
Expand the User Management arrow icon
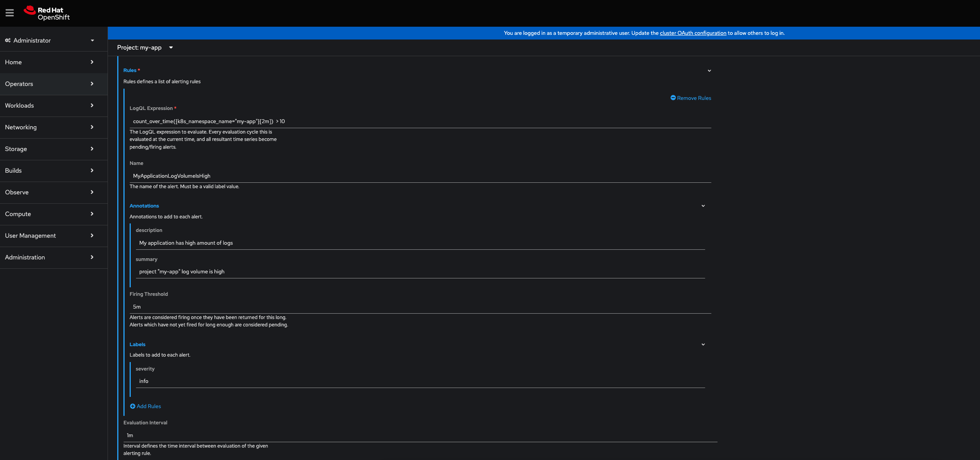[x=92, y=235]
